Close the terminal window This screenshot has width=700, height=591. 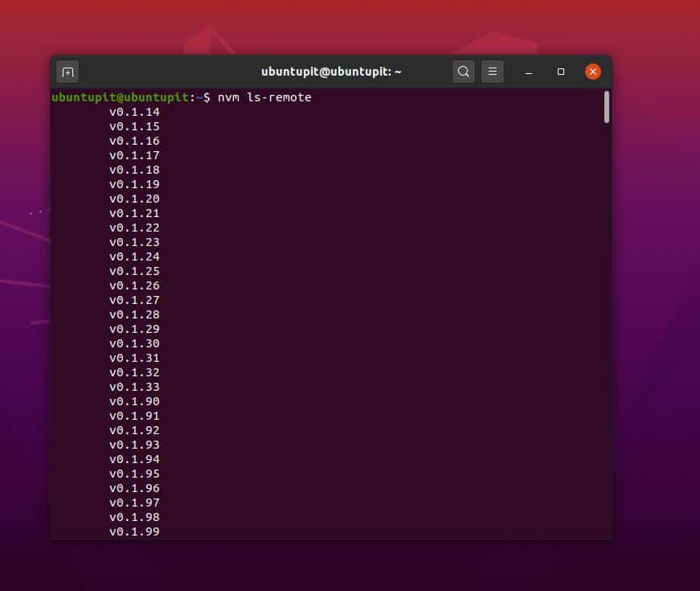point(593,72)
